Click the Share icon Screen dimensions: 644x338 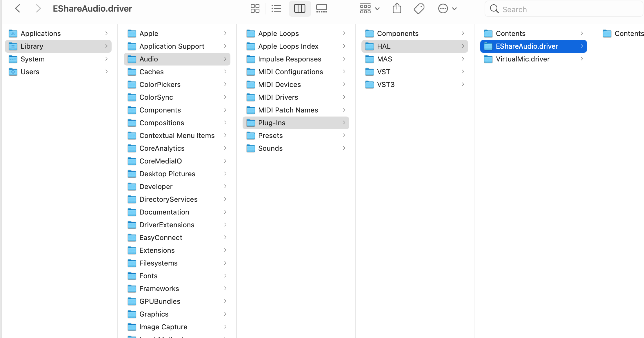[397, 9]
